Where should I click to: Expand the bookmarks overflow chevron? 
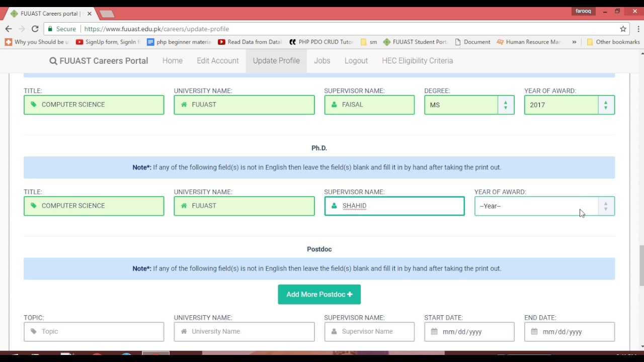coord(574,42)
